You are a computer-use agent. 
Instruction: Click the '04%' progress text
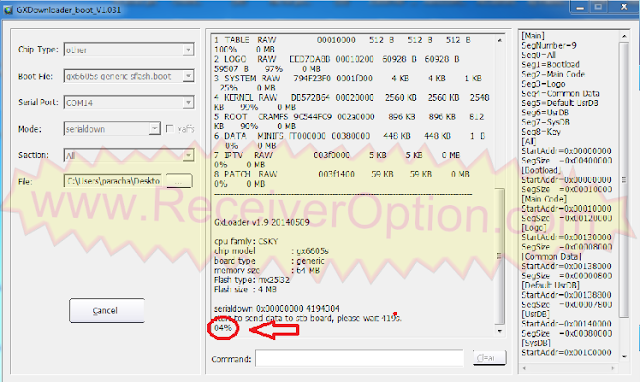[223, 328]
